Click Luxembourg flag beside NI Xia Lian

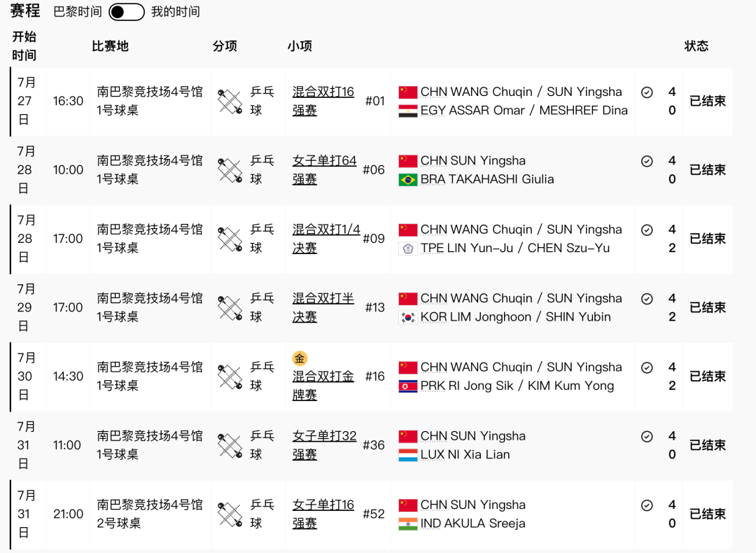tap(408, 455)
